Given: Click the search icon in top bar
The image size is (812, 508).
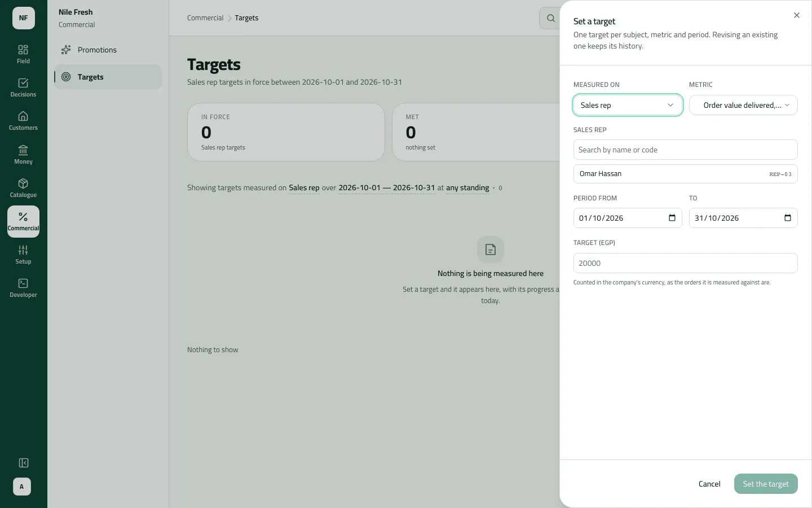Looking at the screenshot, I should (x=550, y=18).
